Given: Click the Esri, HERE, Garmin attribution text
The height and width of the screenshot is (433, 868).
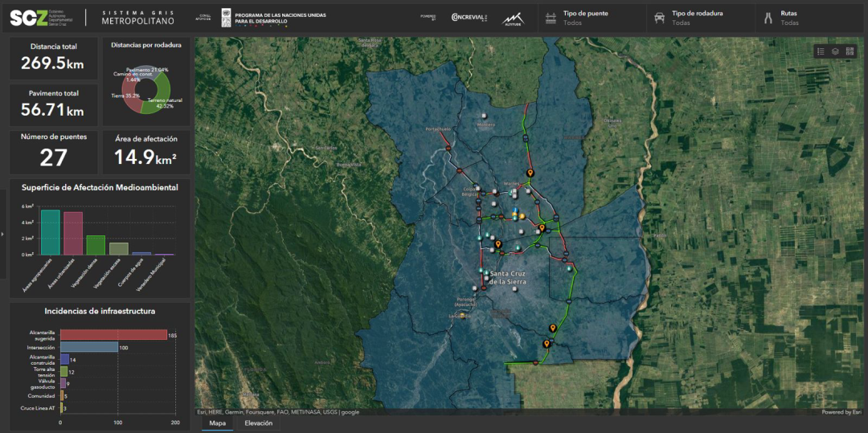Looking at the screenshot, I should [x=278, y=412].
